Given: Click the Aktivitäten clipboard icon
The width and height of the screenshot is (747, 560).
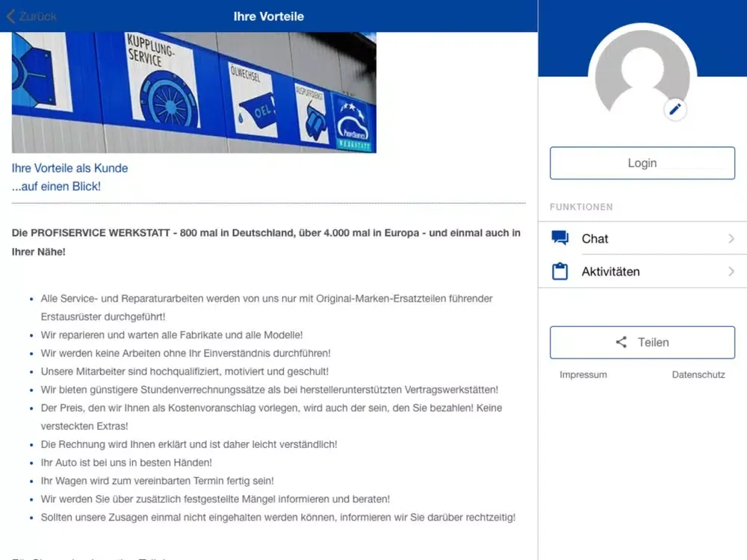Looking at the screenshot, I should (x=560, y=272).
